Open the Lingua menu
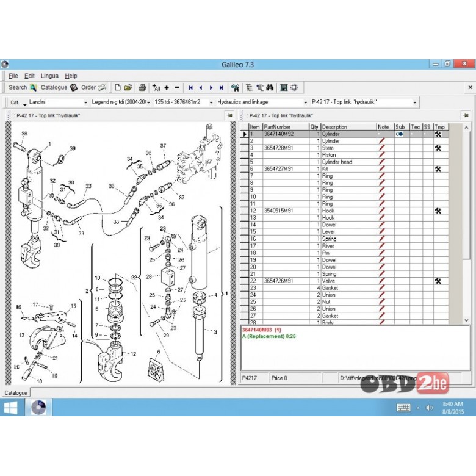This screenshot has height=476, width=476. [x=49, y=76]
